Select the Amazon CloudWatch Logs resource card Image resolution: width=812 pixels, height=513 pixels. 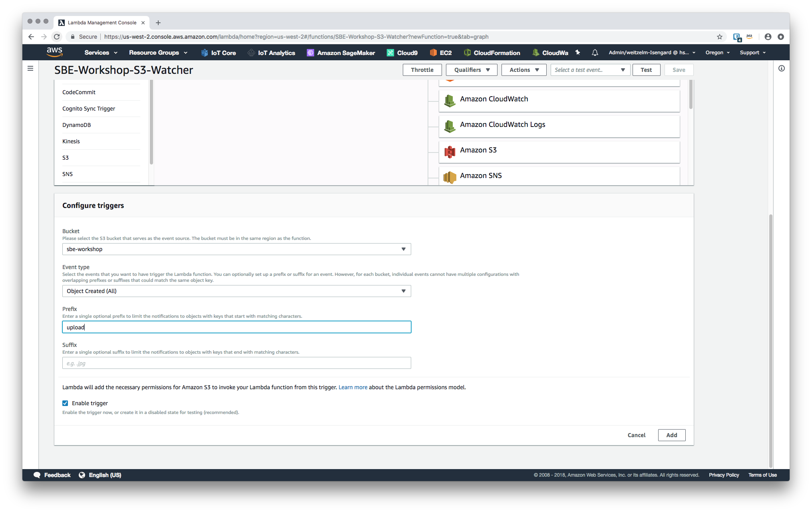[x=559, y=126]
